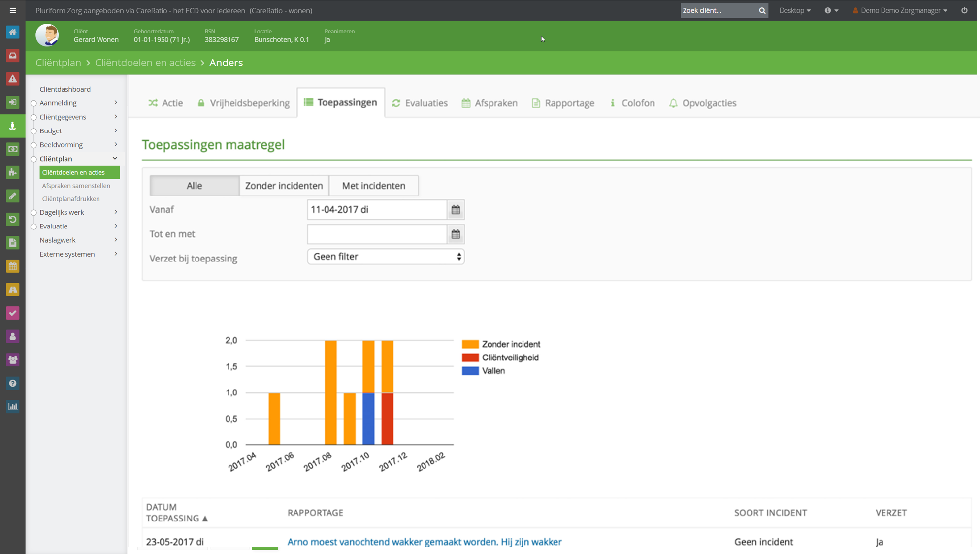
Task: Click the radio circle beside Dagelijks werk
Action: pos(34,213)
